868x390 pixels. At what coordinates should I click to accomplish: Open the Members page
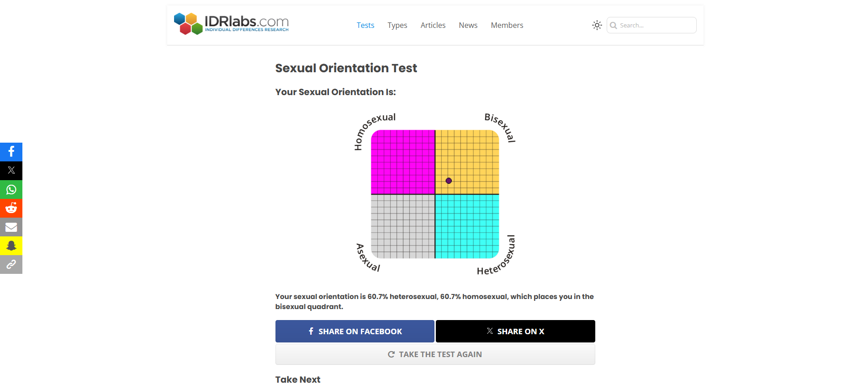coord(507,25)
